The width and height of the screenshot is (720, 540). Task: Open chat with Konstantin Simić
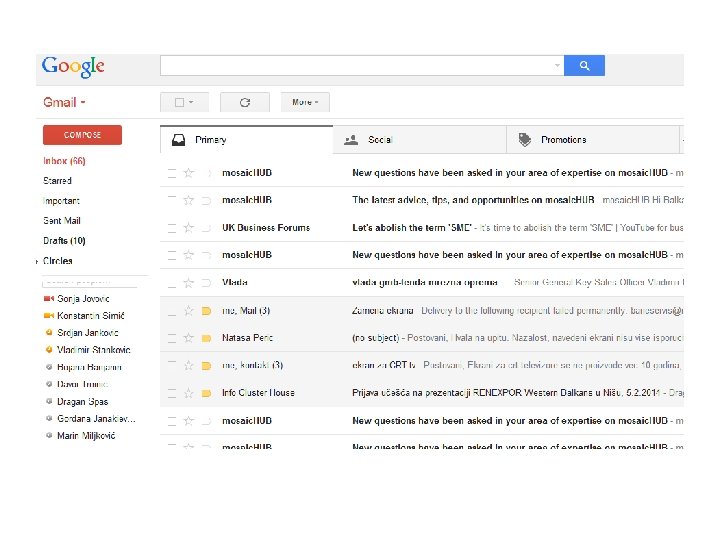(91, 316)
